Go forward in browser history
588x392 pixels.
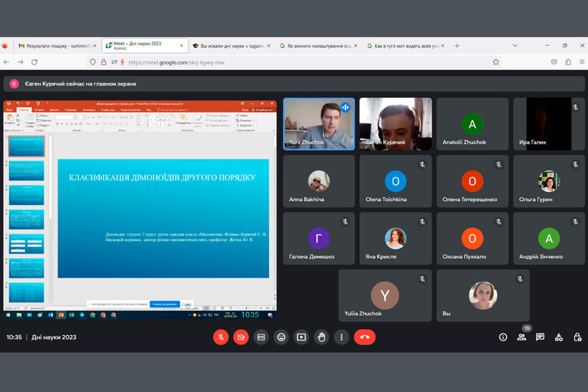(x=20, y=62)
